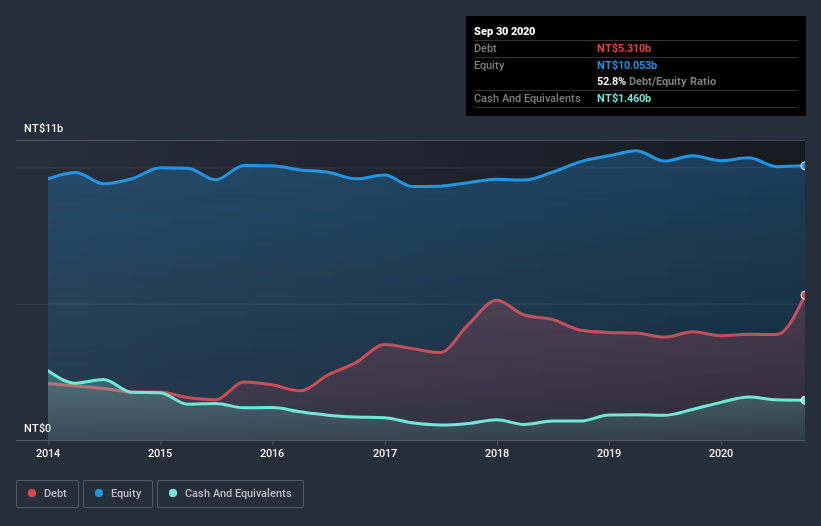Select the teal Cash endpoint marker
Viewport: 821px width, 526px height.
point(804,400)
